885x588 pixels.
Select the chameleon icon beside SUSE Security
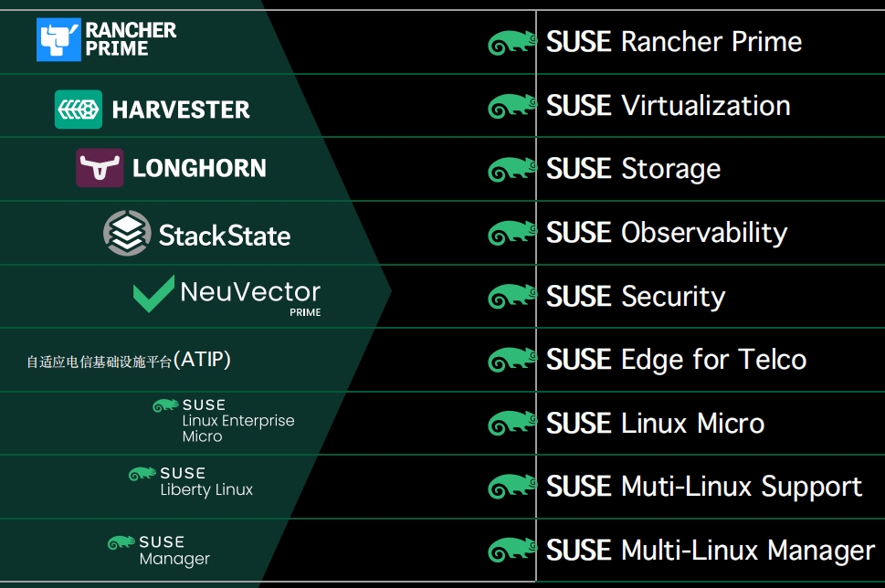[x=512, y=297]
